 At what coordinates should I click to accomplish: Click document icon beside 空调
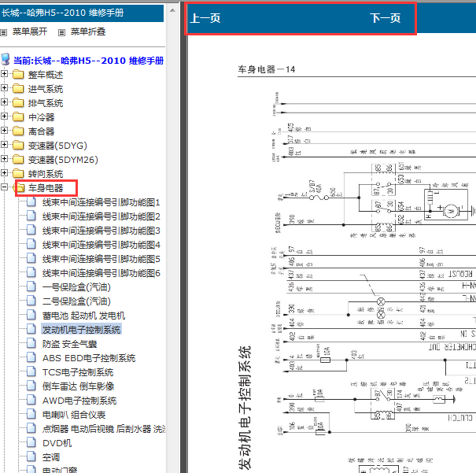31,456
